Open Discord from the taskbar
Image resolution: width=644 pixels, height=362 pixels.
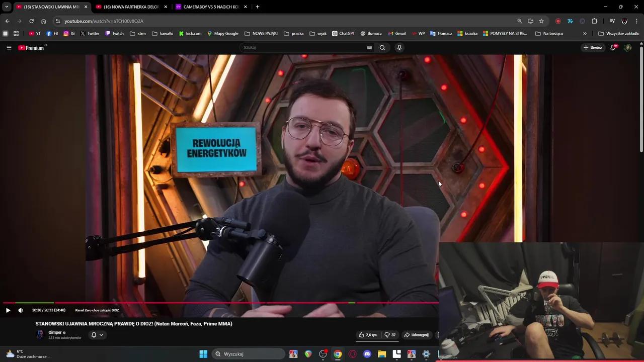(x=367, y=354)
